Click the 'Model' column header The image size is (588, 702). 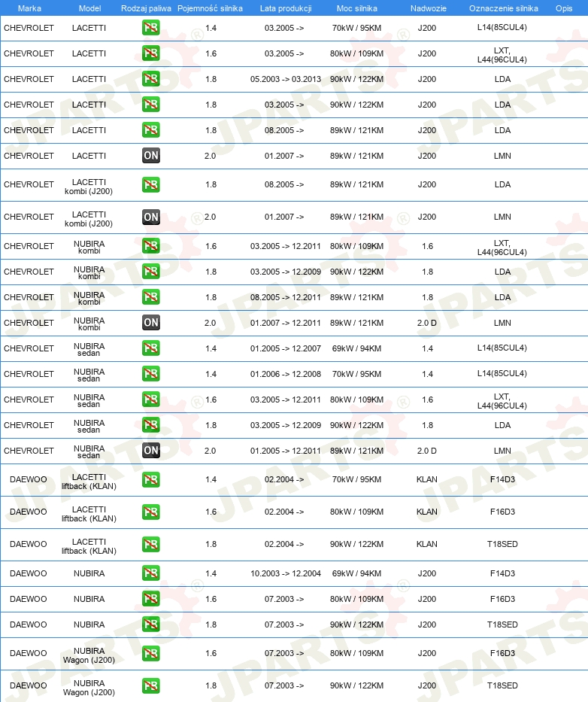pos(89,8)
